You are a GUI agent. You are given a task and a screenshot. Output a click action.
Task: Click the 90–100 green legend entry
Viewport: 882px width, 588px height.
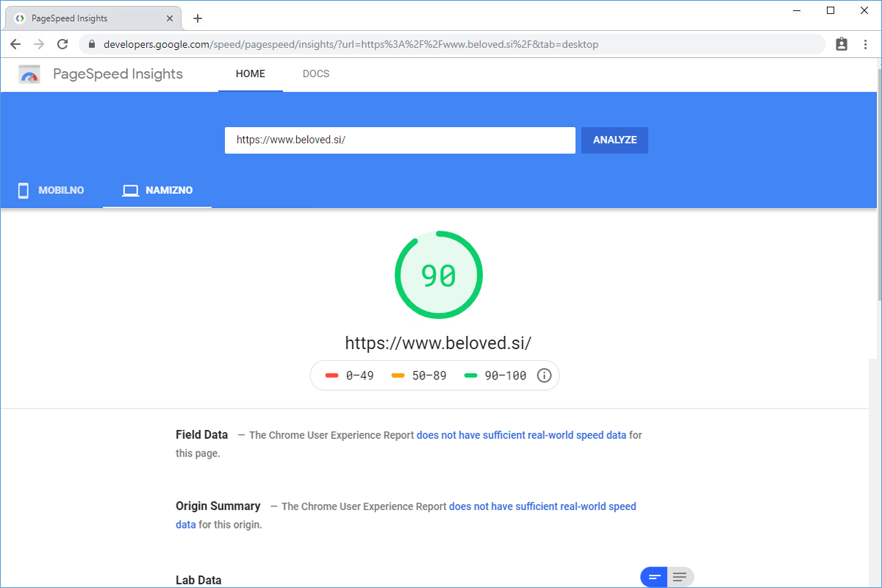pyautogui.click(x=495, y=376)
